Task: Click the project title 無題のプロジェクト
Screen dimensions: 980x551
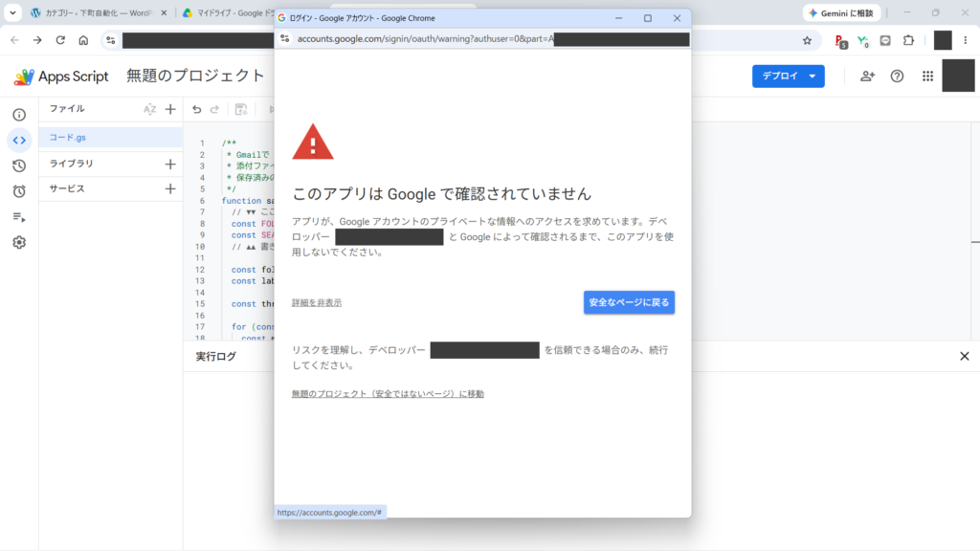Action: [x=195, y=77]
